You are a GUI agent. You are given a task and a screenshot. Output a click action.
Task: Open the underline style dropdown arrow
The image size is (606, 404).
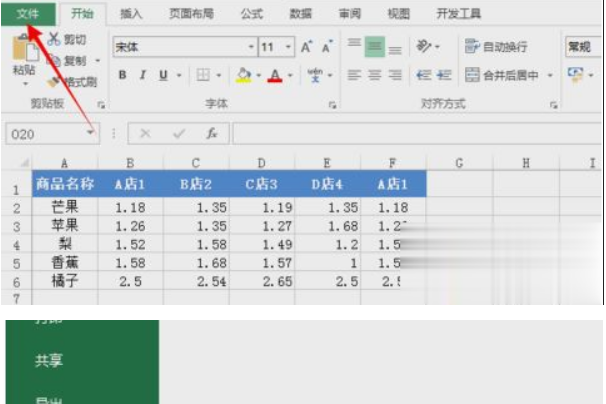[179, 75]
